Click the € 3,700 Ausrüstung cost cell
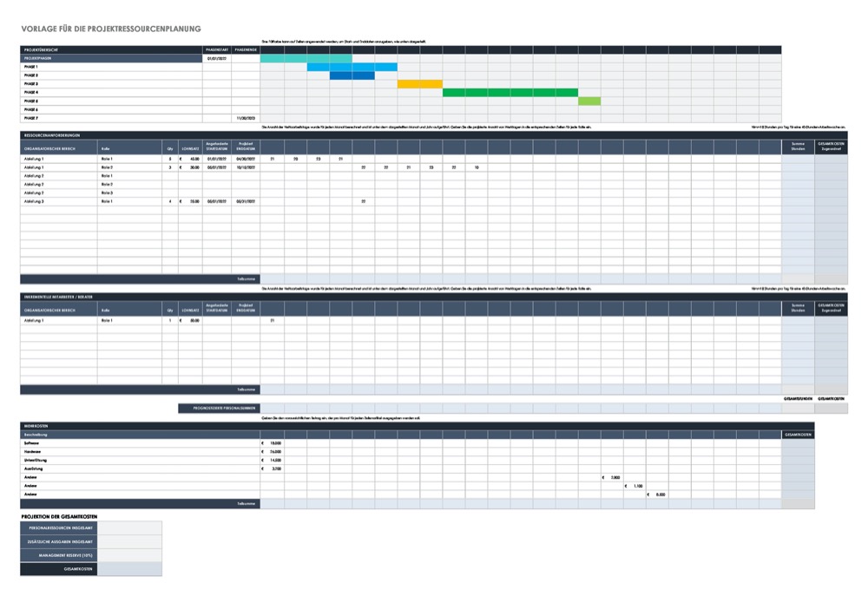The height and width of the screenshot is (596, 868). (272, 468)
